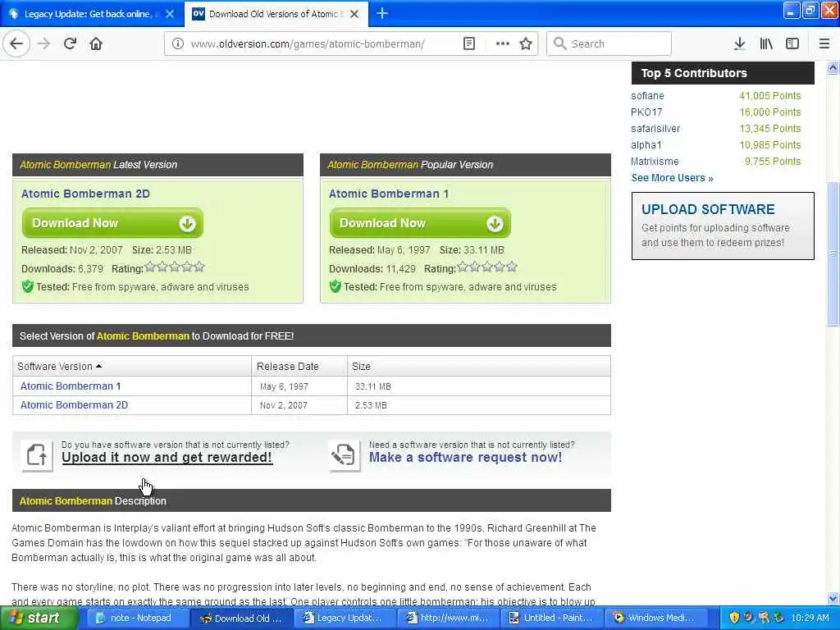Click the forward navigation arrow
The image size is (840, 630).
pyautogui.click(x=44, y=43)
